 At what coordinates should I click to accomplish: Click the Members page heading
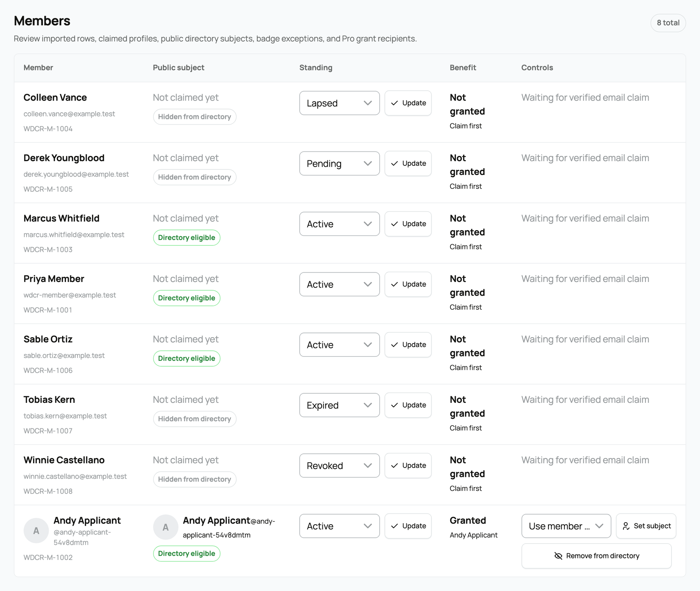pos(42,21)
